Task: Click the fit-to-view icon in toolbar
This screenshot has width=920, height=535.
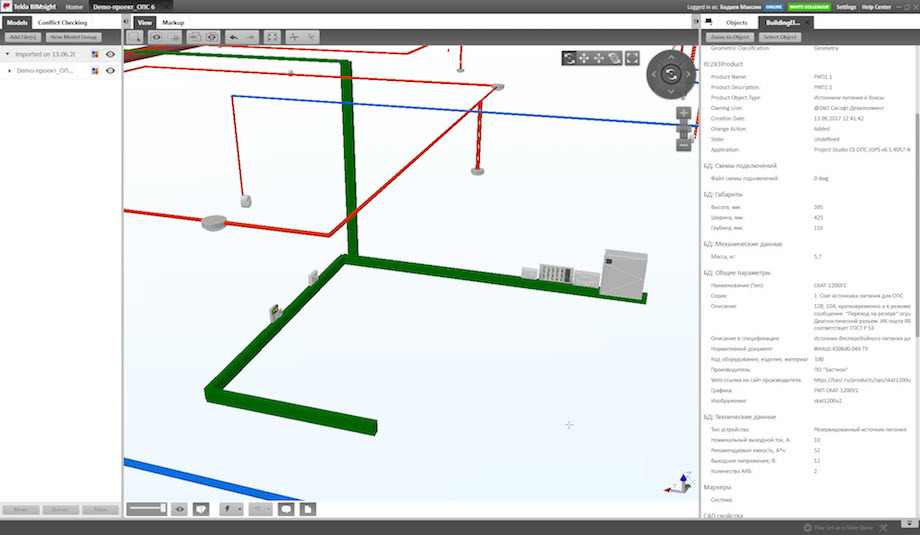Action: coord(273,37)
